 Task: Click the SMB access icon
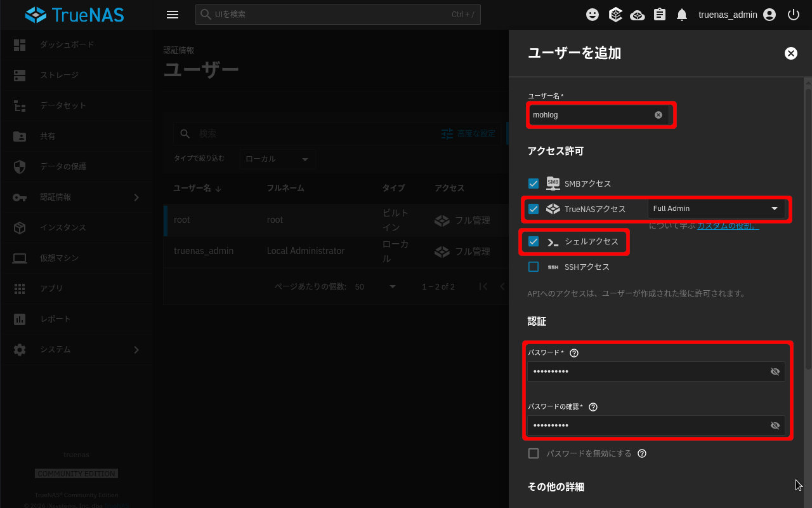coord(553,184)
